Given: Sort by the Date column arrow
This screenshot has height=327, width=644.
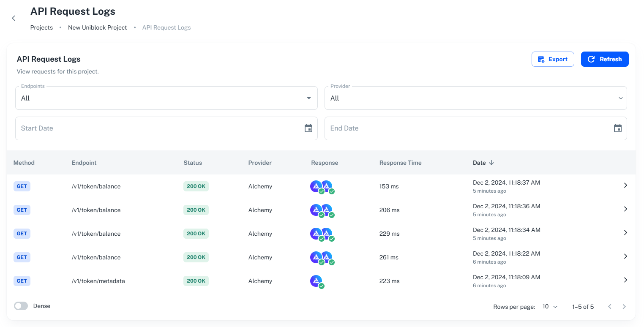Looking at the screenshot, I should 491,163.
